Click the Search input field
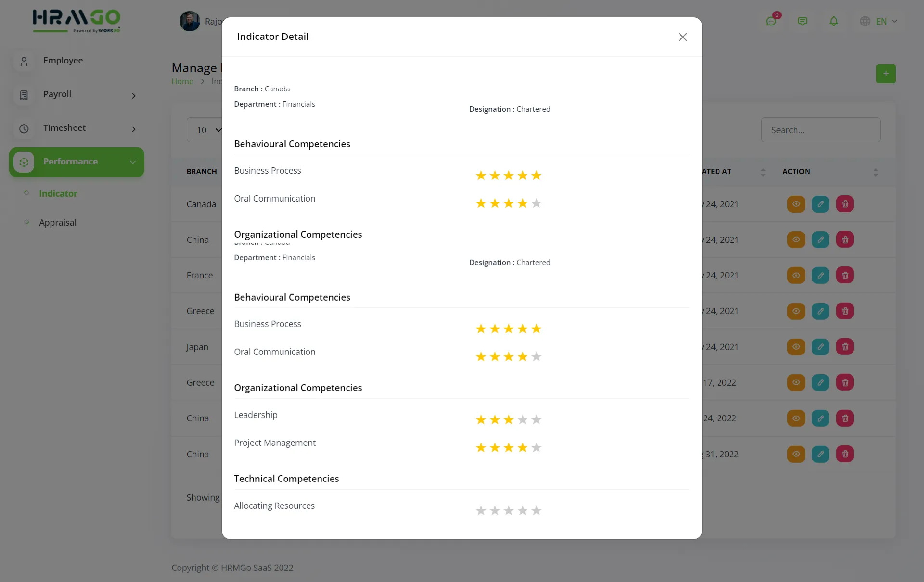924x582 pixels. 821,130
